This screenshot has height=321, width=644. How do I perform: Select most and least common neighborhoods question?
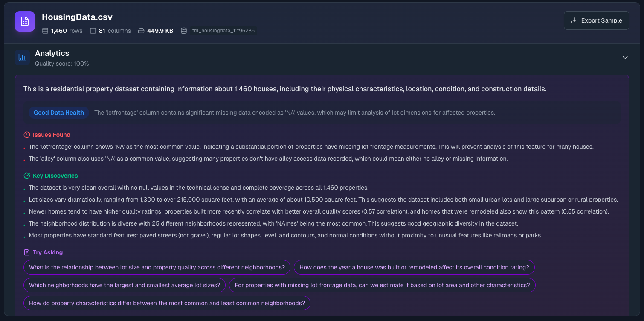point(167,303)
